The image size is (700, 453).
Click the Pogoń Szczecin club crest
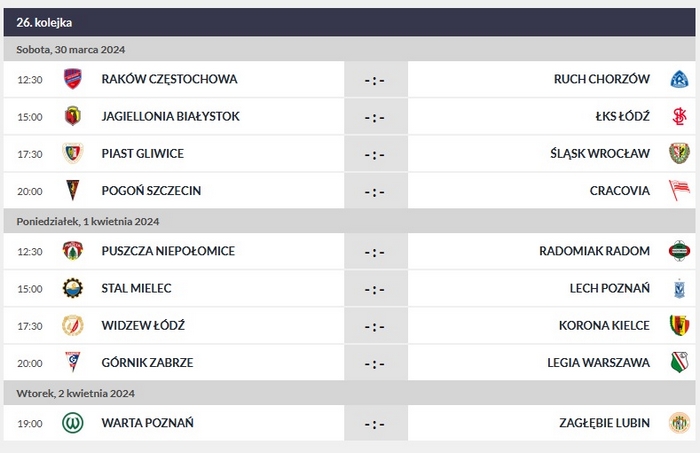coord(73,190)
